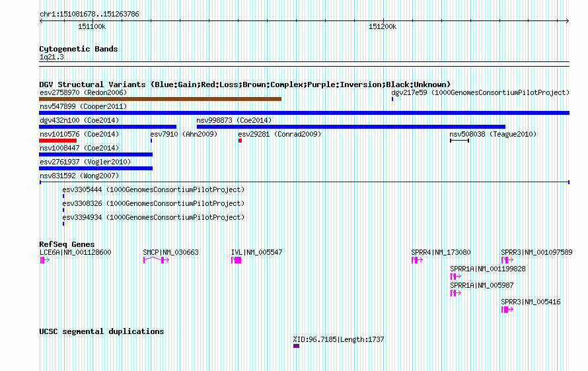Open esv7910 (Ahn2009) label

coord(184,134)
